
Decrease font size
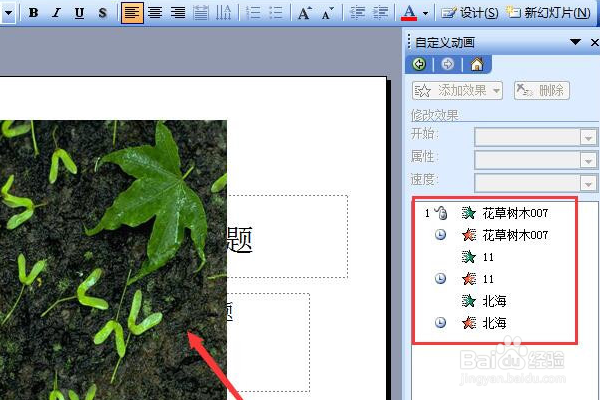click(x=328, y=13)
